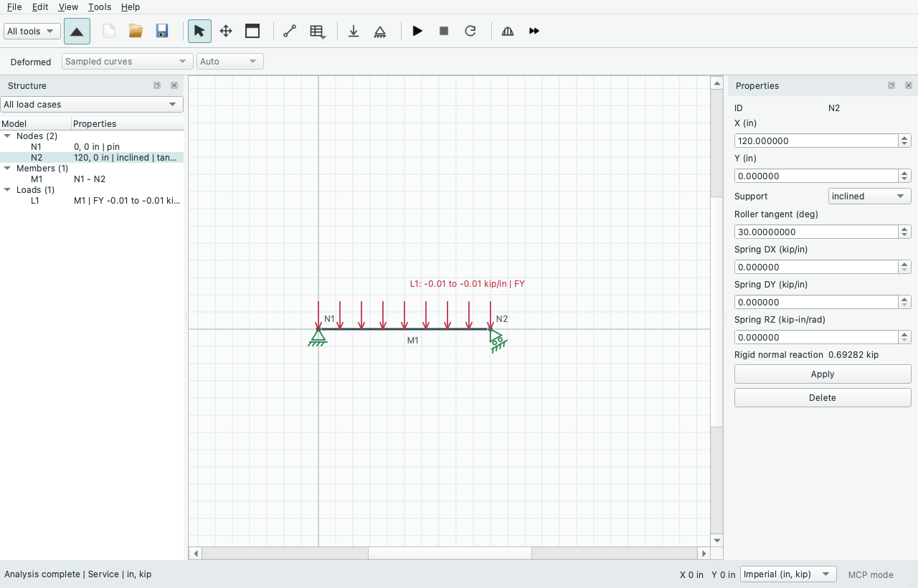Select member M1 row in the tree
Image resolution: width=918 pixels, height=588 pixels.
tap(92, 179)
